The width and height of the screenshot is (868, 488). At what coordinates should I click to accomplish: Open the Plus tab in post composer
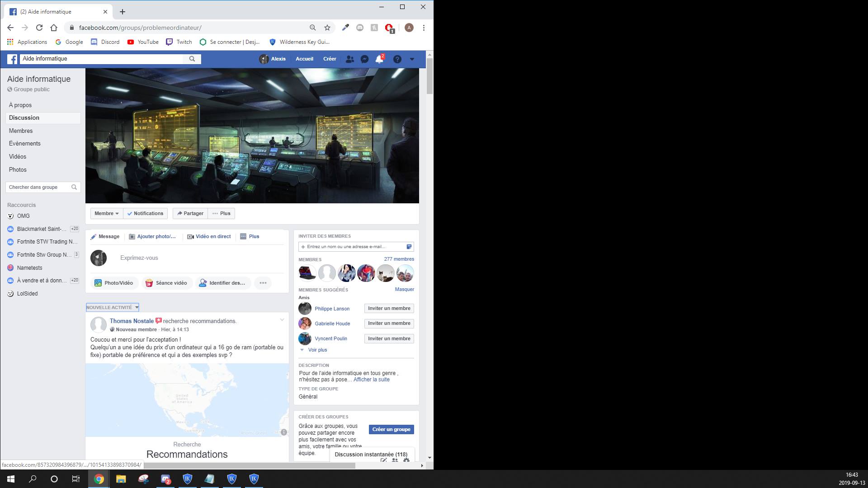pyautogui.click(x=250, y=236)
